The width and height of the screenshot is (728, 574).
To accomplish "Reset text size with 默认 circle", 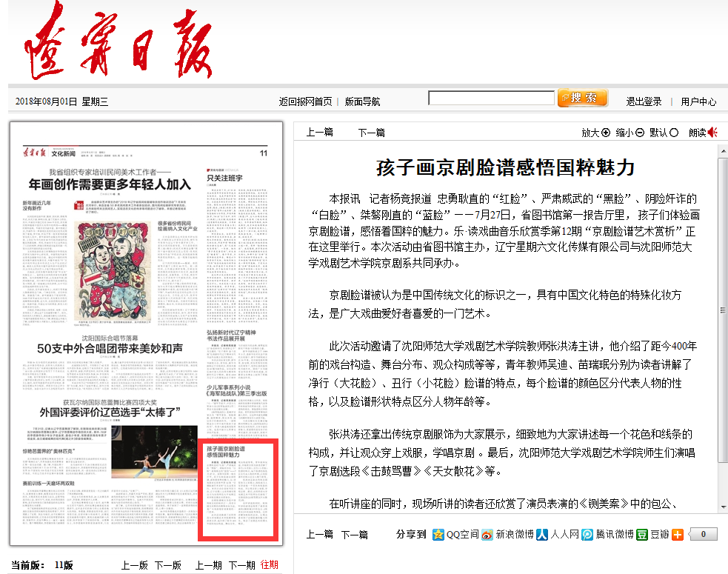I will click(674, 133).
